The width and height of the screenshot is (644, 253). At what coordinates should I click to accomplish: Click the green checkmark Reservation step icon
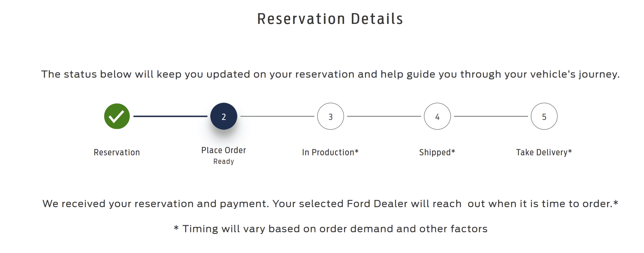[x=117, y=116]
